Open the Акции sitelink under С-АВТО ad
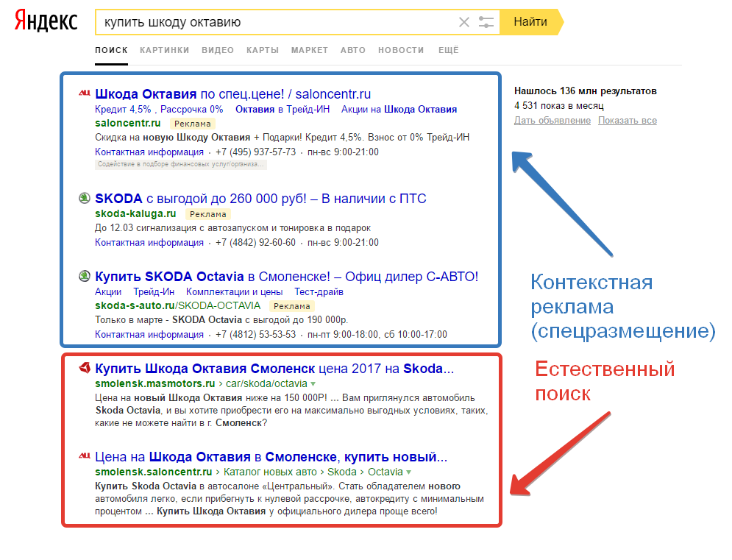Viewport: 732px width, 560px height. click(108, 292)
